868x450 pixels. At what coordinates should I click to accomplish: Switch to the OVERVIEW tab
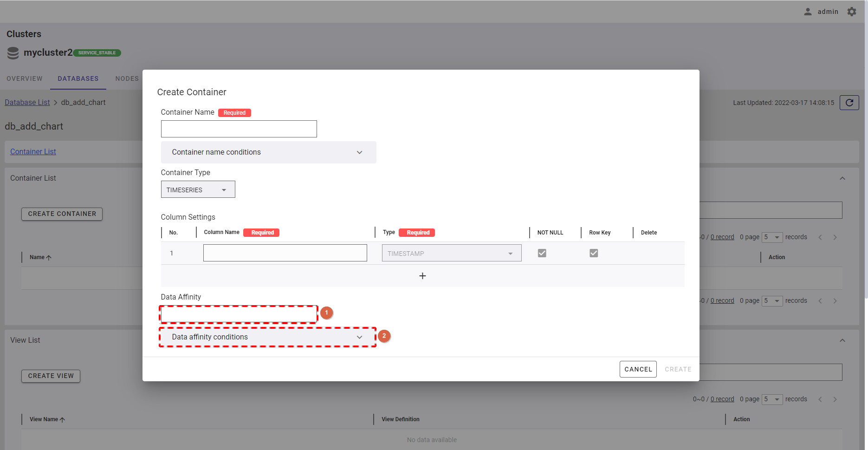(x=25, y=78)
